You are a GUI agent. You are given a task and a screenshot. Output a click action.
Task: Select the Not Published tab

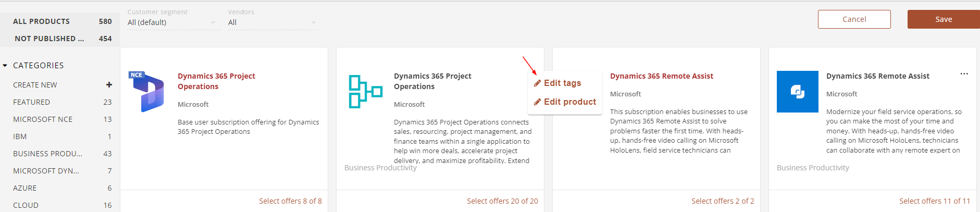60,39
